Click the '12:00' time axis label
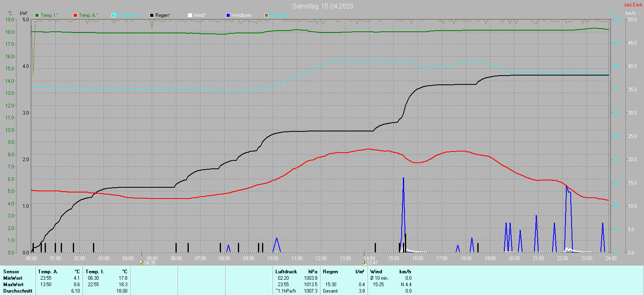 pyautogui.click(x=321, y=258)
